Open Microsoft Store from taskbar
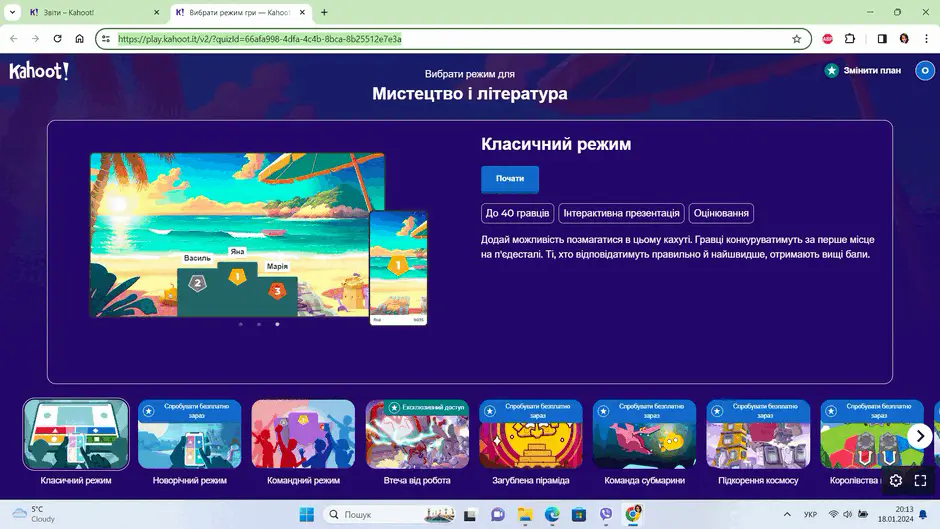The width and height of the screenshot is (940, 529). coord(579,515)
